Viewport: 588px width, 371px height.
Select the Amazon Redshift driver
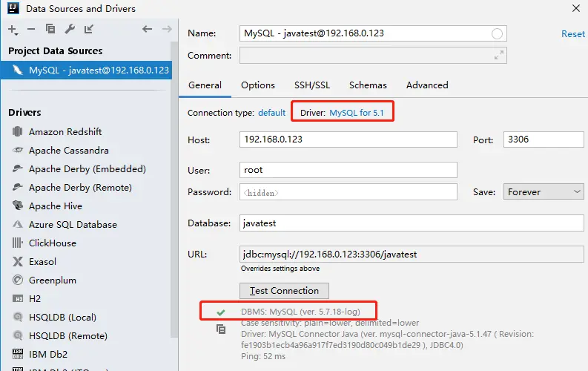click(x=65, y=131)
